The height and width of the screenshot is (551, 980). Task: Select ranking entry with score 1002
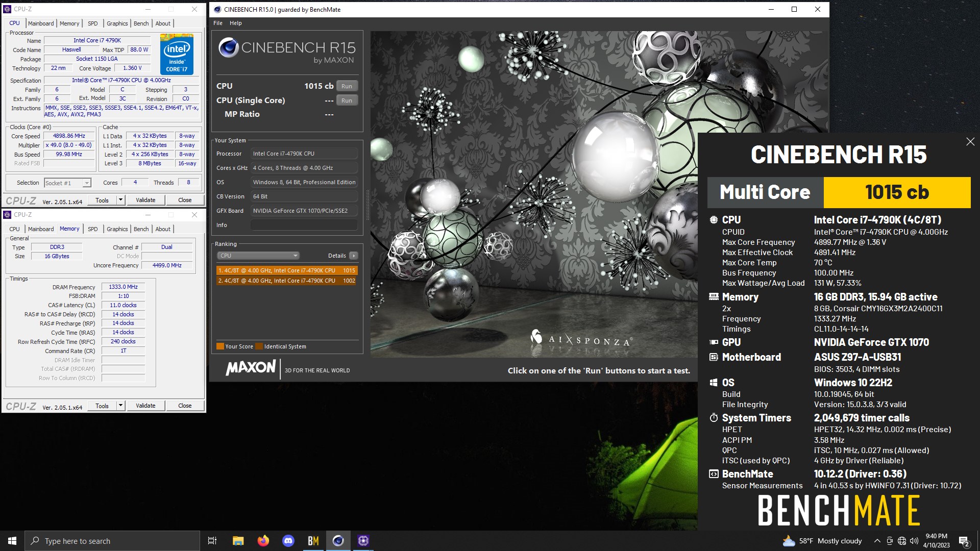tap(287, 281)
